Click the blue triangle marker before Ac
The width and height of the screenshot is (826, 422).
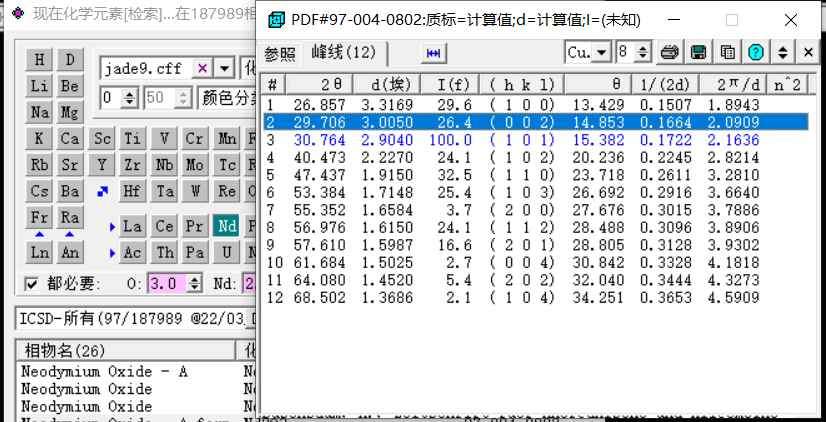[112, 253]
